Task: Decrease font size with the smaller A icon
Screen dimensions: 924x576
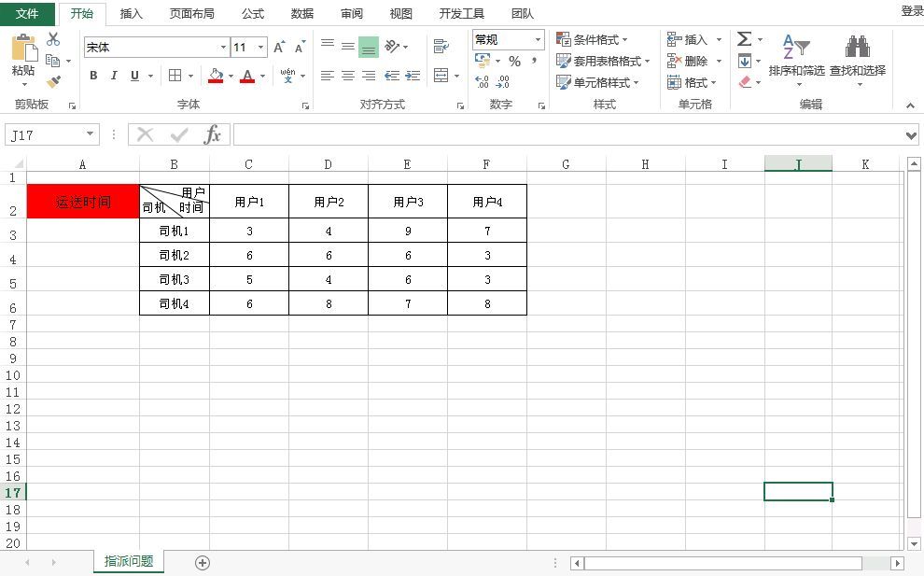Action: click(x=300, y=48)
